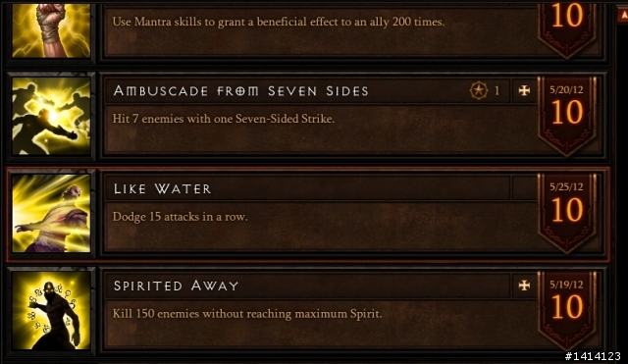Click the Ambuscade from Seven Sides achievement icon

[x=51, y=116]
